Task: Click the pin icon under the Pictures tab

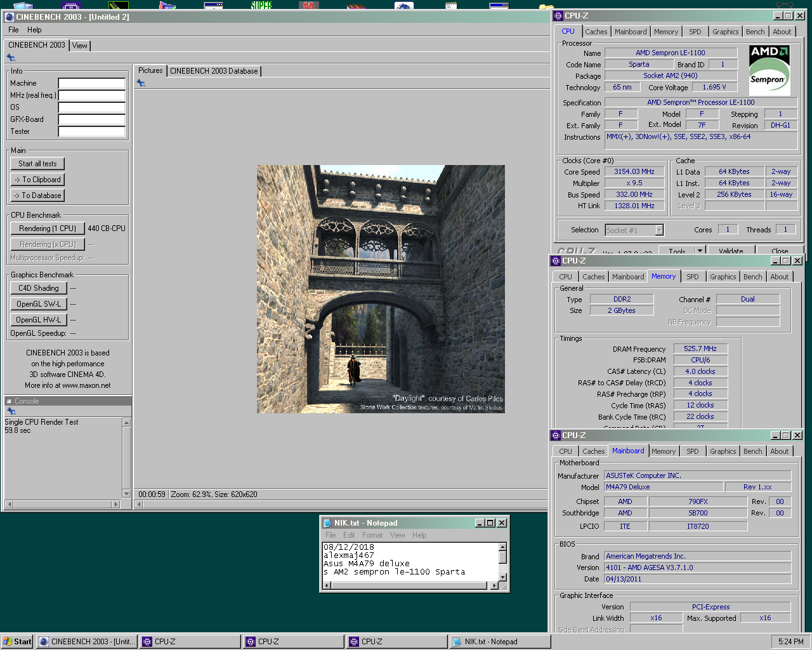Action: pyautogui.click(x=141, y=83)
